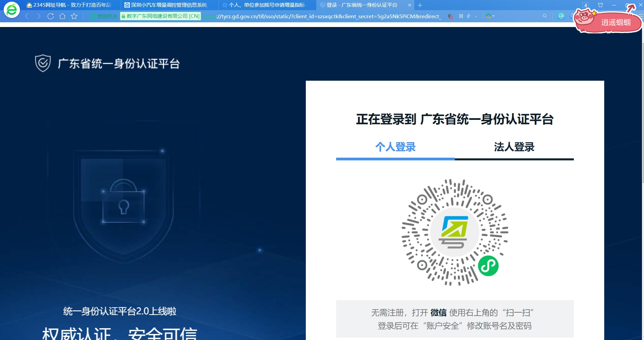The width and height of the screenshot is (644, 340).
Task: Select the 个人登录 login tab
Action: point(396,147)
